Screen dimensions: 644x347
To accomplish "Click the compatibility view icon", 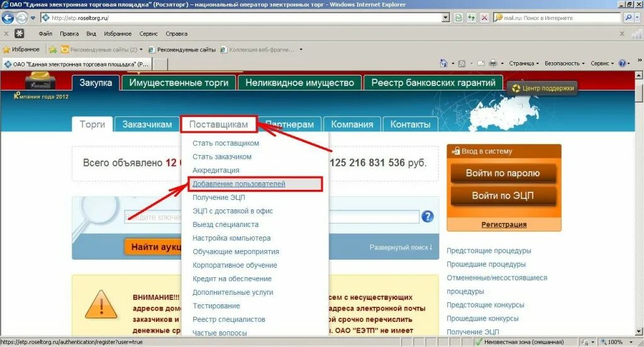I will point(458,18).
